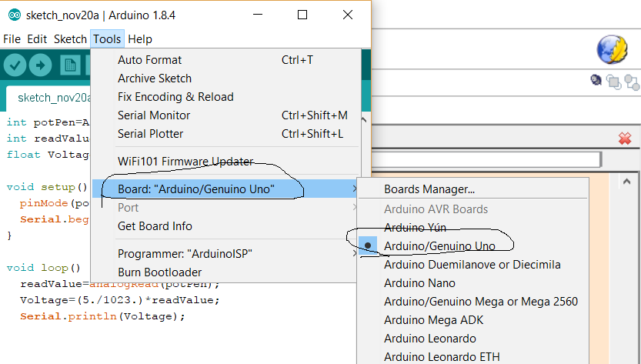Expand the Programmer ArduinoISP submenu
Viewport: 641px width, 364px height.
click(226, 254)
